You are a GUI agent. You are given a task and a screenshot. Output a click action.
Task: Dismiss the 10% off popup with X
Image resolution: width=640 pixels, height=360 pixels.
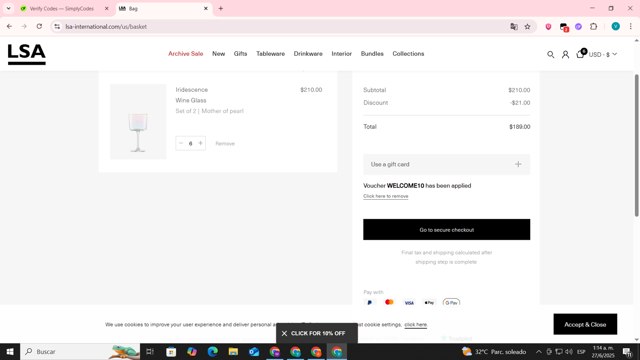click(x=284, y=333)
